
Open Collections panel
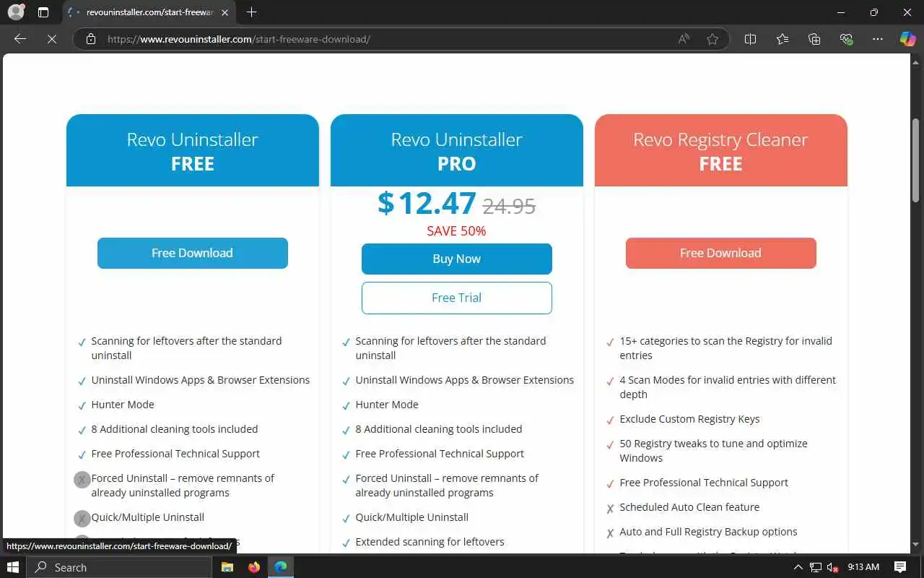pyautogui.click(x=814, y=39)
